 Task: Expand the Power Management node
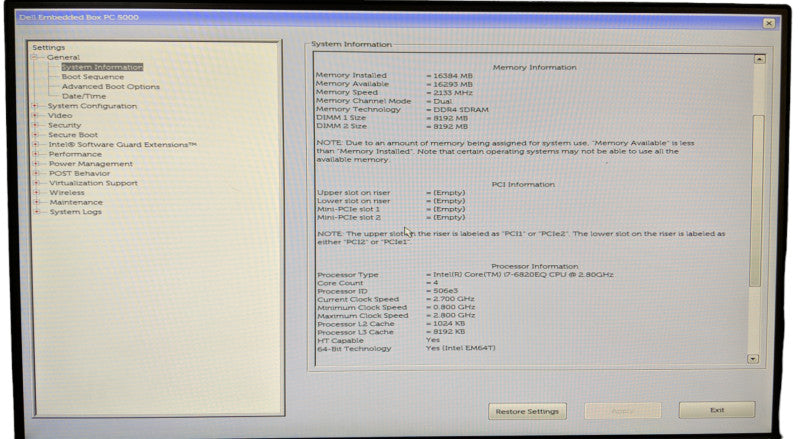click(x=36, y=163)
